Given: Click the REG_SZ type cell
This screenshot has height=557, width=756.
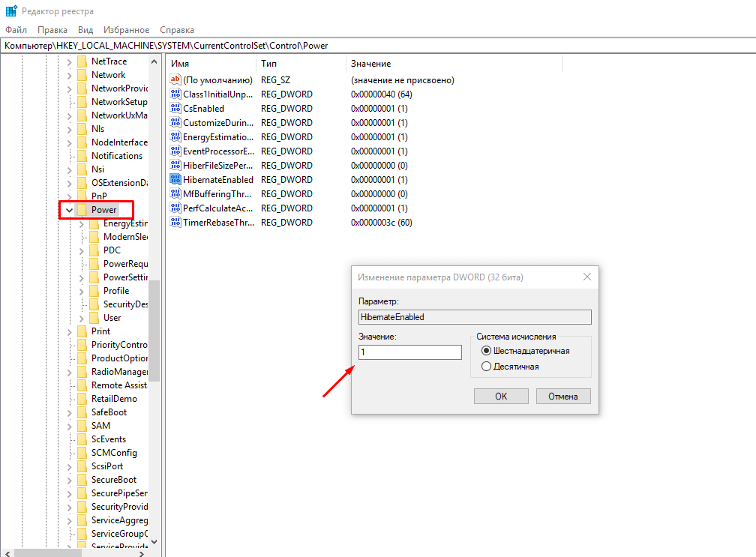Looking at the screenshot, I should 276,80.
